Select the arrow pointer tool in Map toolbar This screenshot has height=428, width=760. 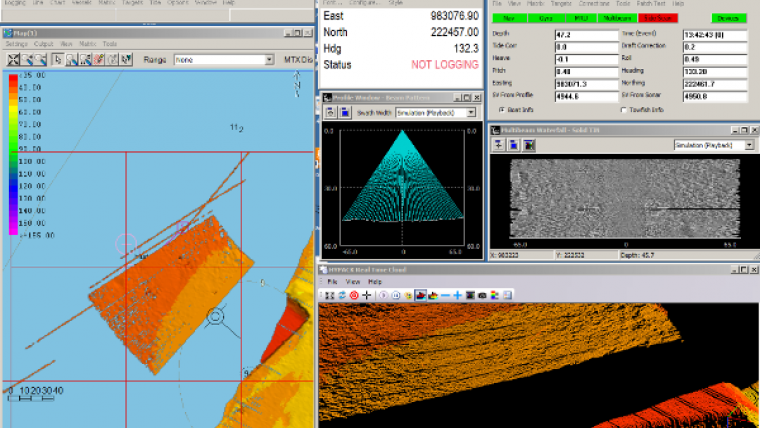pyautogui.click(x=59, y=60)
